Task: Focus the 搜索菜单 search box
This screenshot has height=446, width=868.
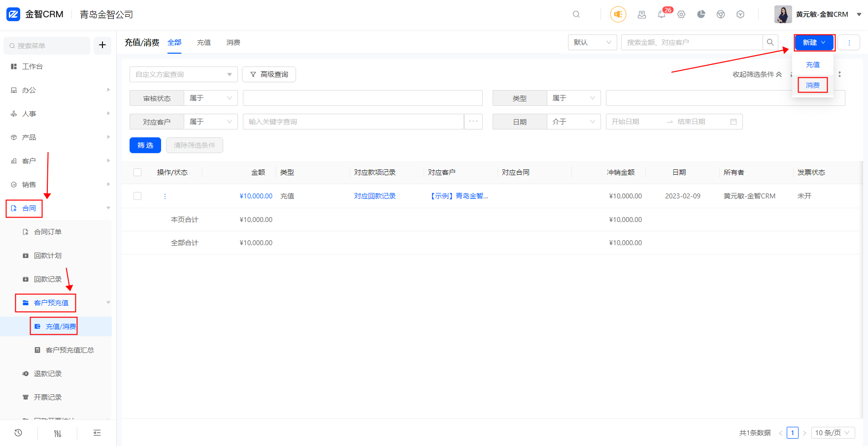Action: coord(47,45)
